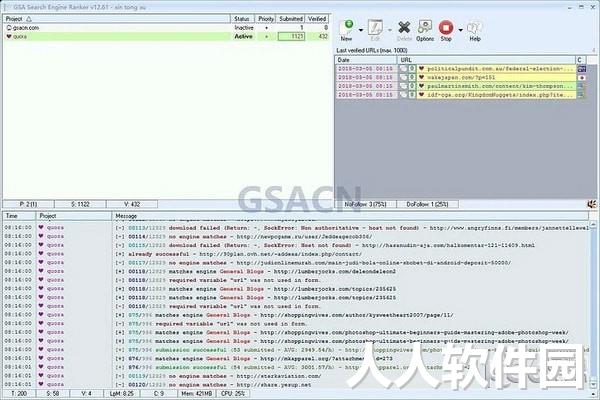
Task: Click the Verified column header
Action: click(317, 18)
